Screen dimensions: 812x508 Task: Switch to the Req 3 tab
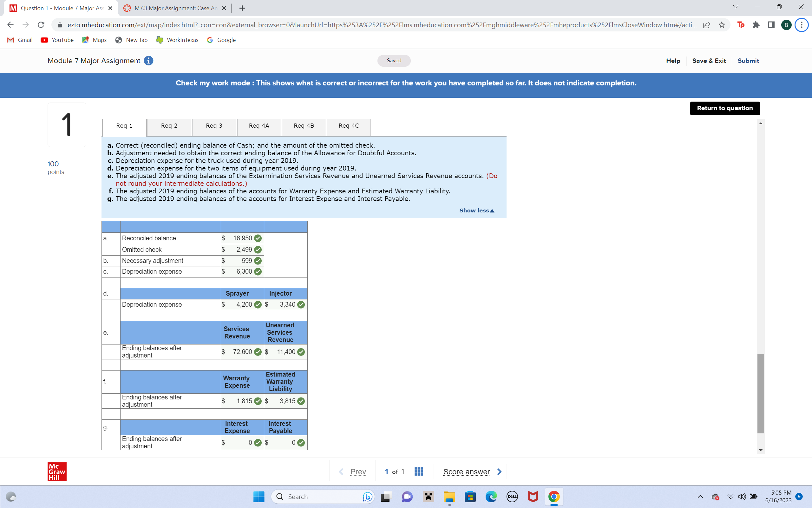click(x=214, y=126)
